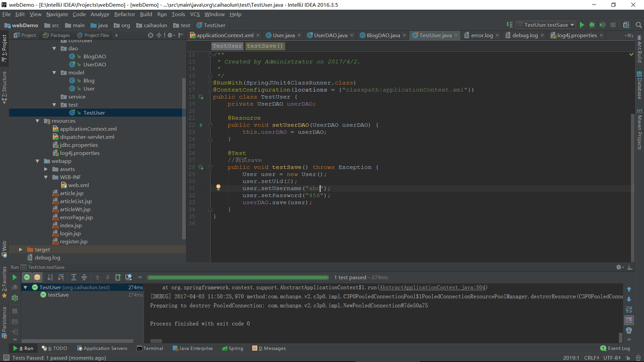Screen dimensions: 644x362
Task: Toggle showing passed tests in Run panel
Action: point(27,278)
